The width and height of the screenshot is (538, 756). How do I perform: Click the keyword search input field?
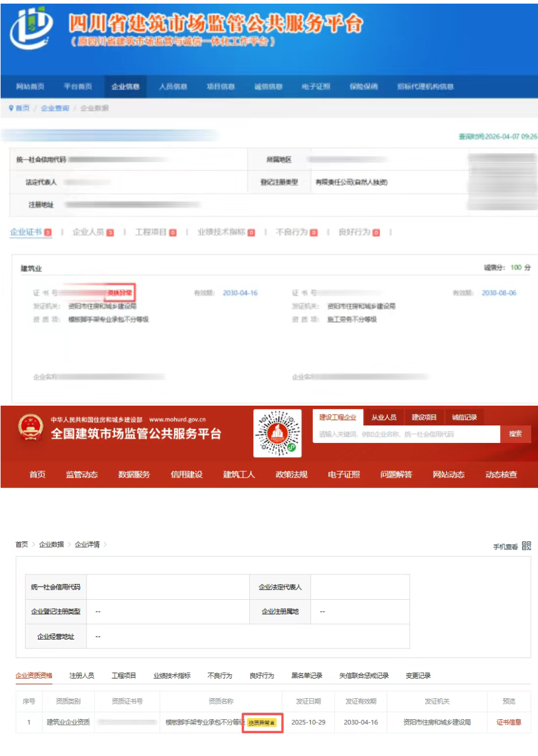coord(407,434)
